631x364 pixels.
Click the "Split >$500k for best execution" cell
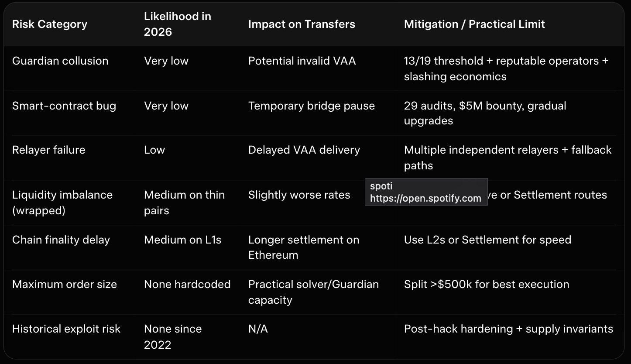pos(487,284)
